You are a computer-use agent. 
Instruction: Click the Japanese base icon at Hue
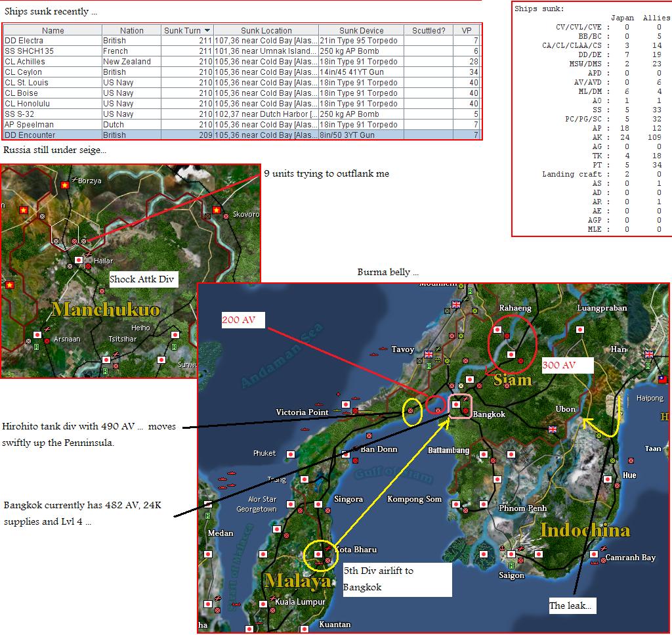pyautogui.click(x=608, y=479)
